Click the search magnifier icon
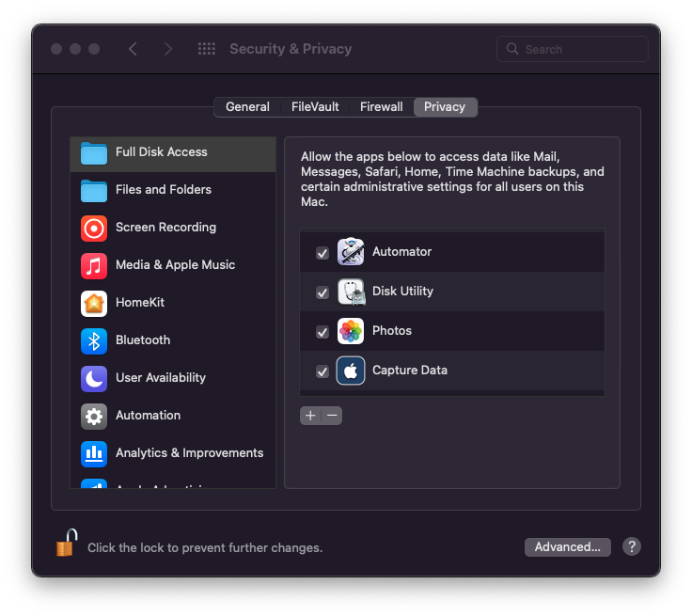This screenshot has height=616, width=692. tap(511, 49)
